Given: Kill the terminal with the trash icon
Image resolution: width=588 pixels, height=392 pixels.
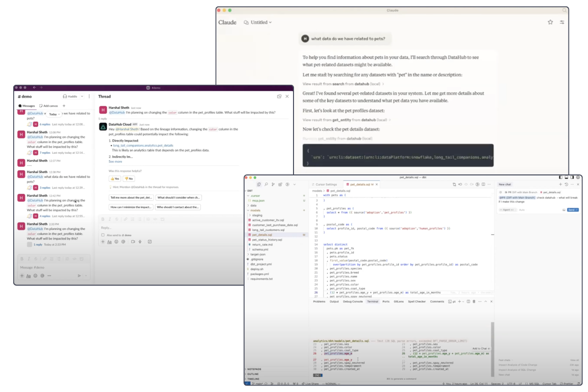Looking at the screenshot, I should tap(474, 301).
